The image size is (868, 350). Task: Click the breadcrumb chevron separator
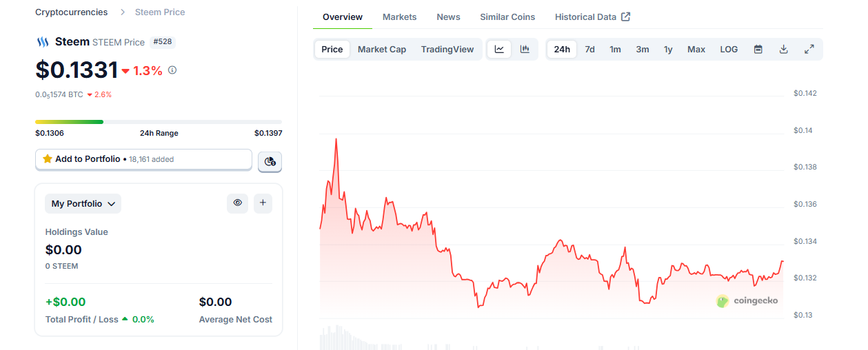pos(121,12)
